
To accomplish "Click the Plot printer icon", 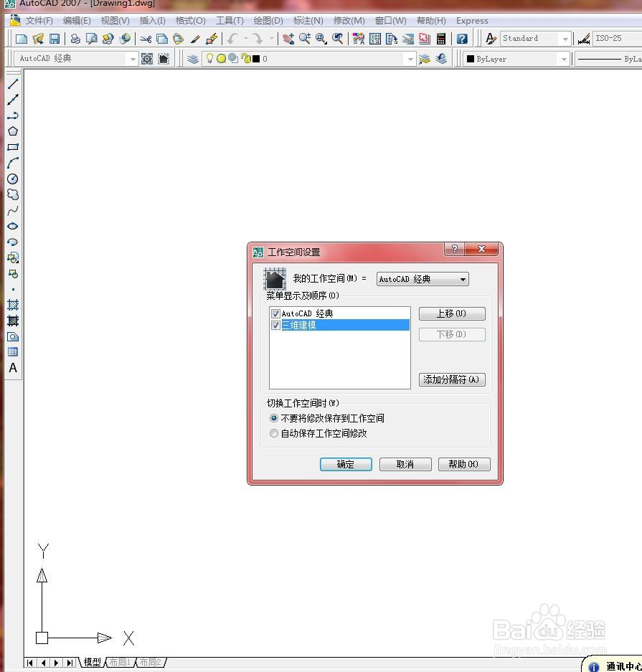I will click(x=75, y=39).
